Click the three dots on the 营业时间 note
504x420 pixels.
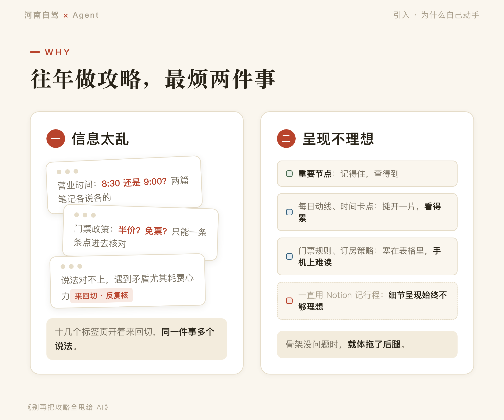pyautogui.click(x=67, y=171)
